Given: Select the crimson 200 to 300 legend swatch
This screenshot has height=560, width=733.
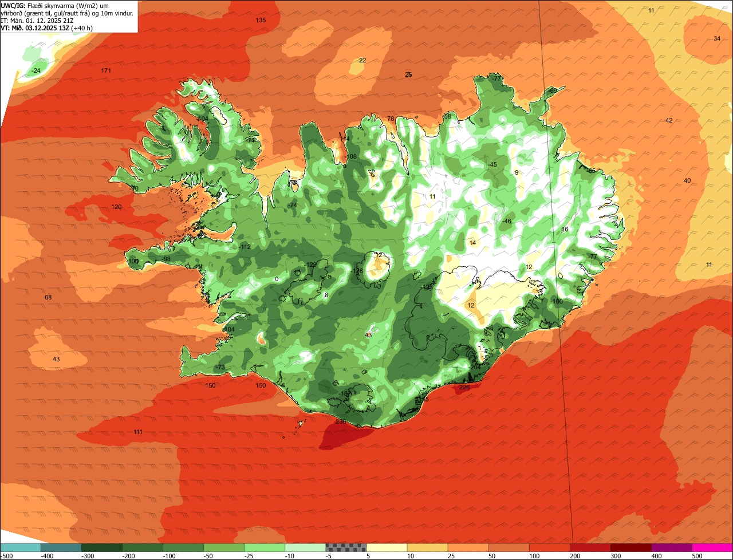Looking at the screenshot, I should pos(590,547).
